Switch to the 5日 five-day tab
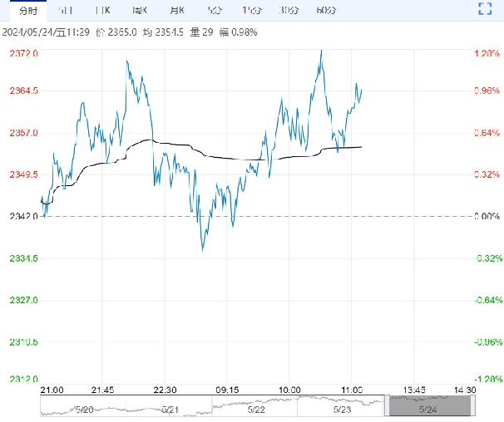Viewport: 504px width, 422px height. click(65, 11)
